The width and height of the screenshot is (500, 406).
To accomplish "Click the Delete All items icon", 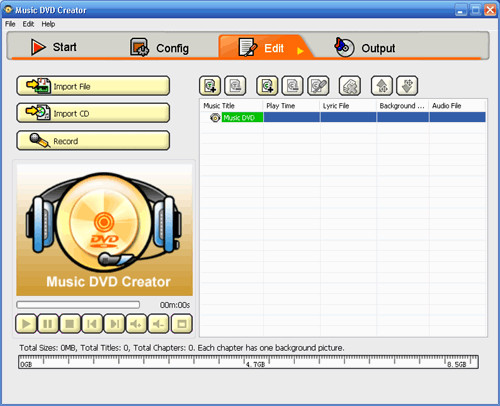I will pyautogui.click(x=350, y=86).
